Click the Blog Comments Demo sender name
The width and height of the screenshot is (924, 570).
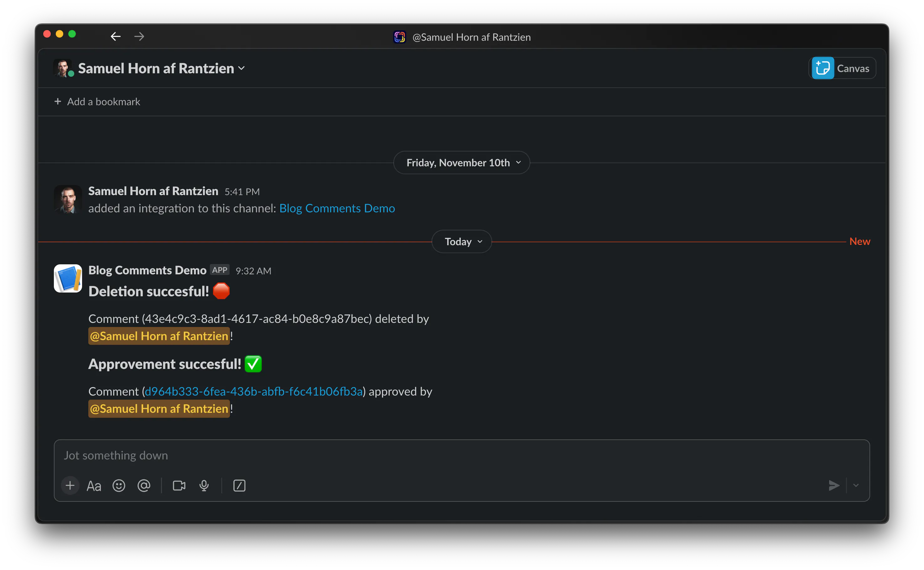tap(148, 270)
